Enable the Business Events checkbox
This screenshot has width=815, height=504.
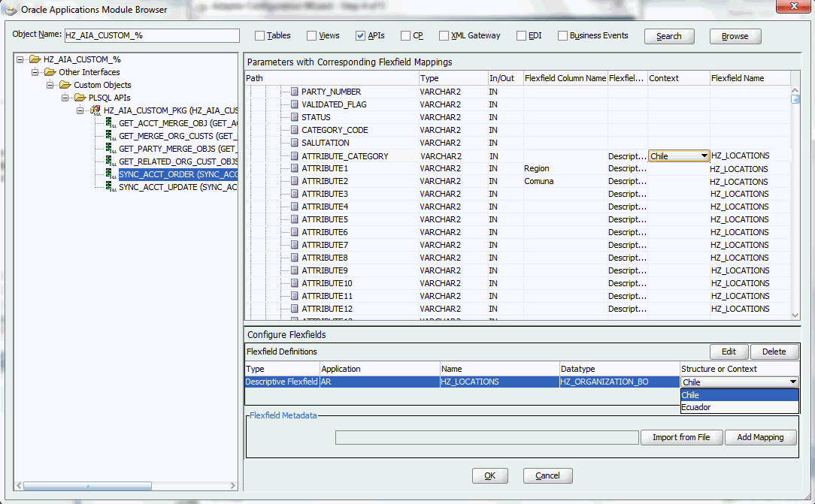pos(562,36)
